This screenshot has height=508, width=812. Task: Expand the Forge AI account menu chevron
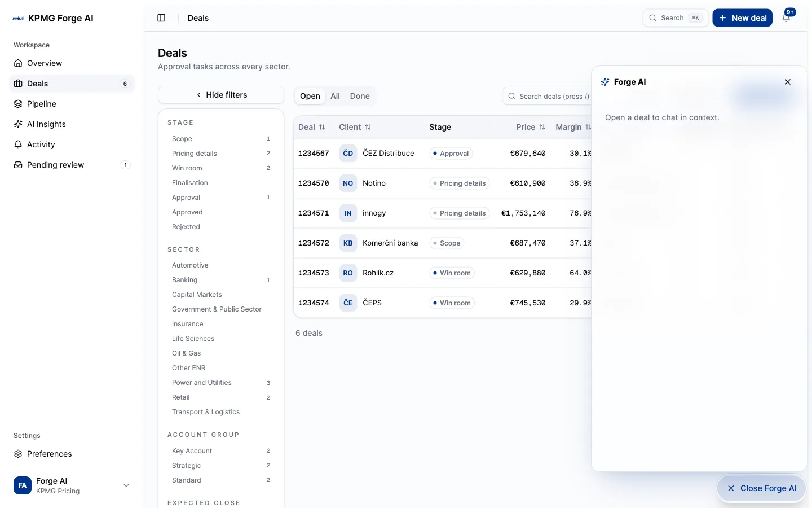tap(126, 485)
